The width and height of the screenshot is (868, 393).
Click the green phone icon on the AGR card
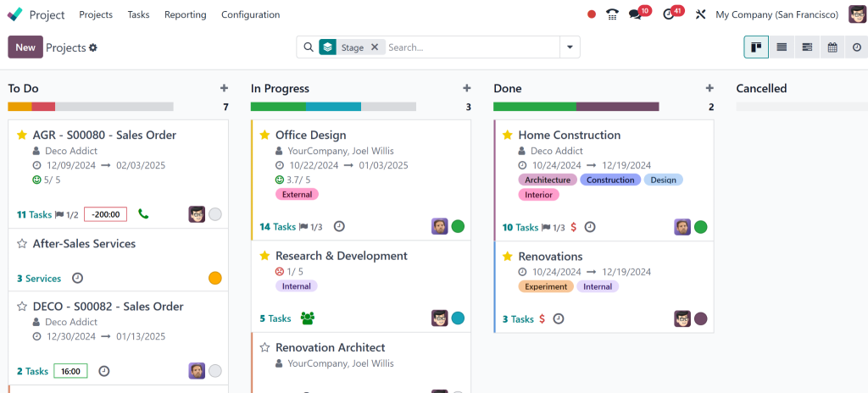[x=143, y=213]
